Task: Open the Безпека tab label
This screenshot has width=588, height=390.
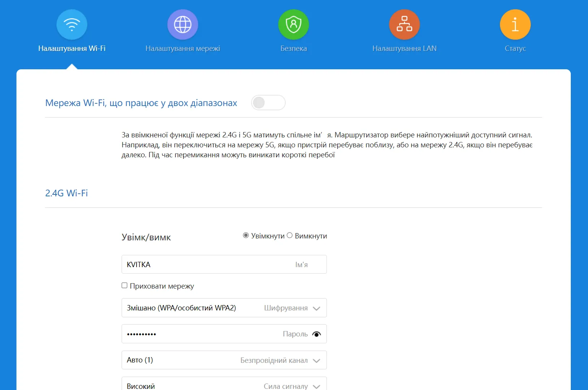Action: tap(294, 49)
